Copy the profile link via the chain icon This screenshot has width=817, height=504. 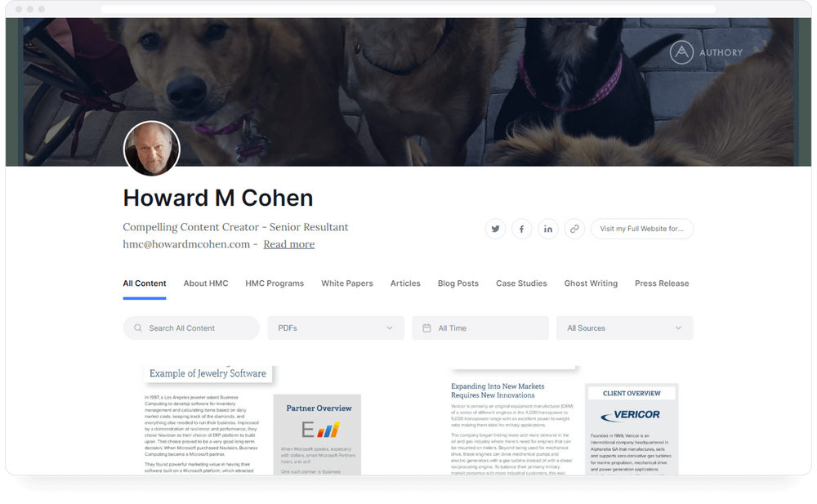pos(574,229)
